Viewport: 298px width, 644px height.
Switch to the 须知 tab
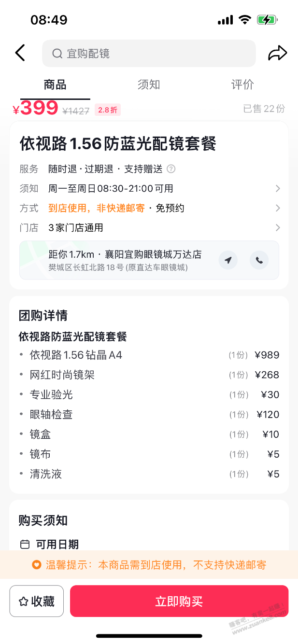(x=149, y=84)
